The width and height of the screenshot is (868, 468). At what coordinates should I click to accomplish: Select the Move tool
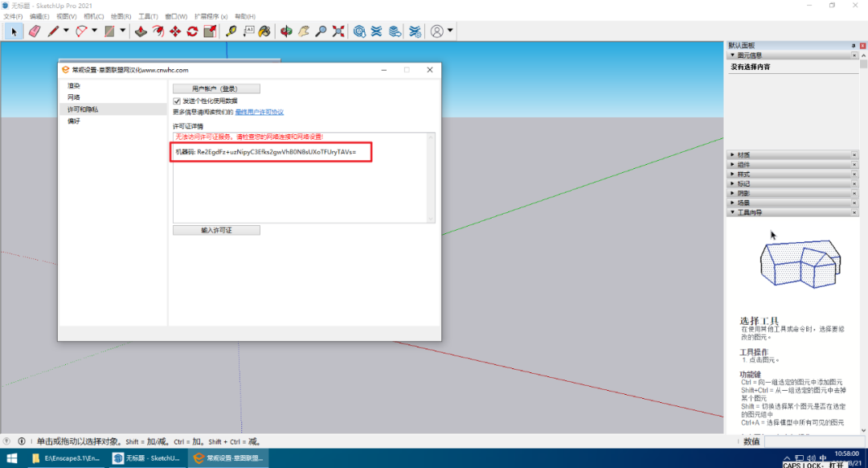pos(175,31)
